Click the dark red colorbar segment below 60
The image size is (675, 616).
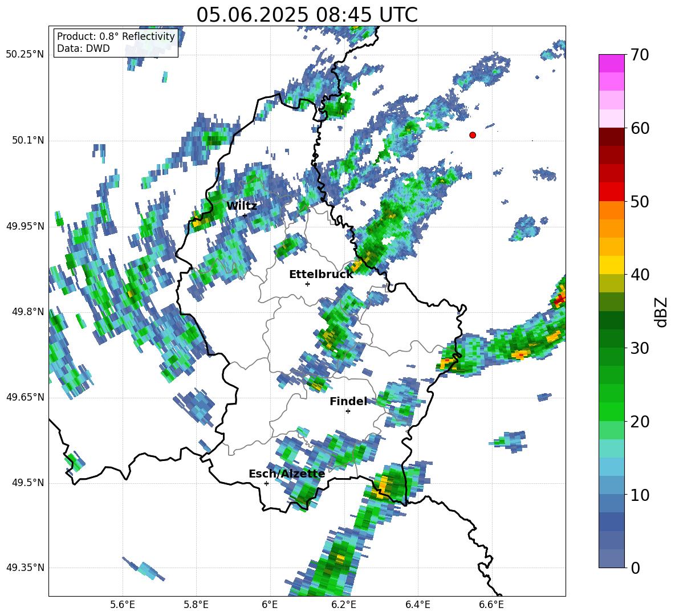pyautogui.click(x=611, y=137)
